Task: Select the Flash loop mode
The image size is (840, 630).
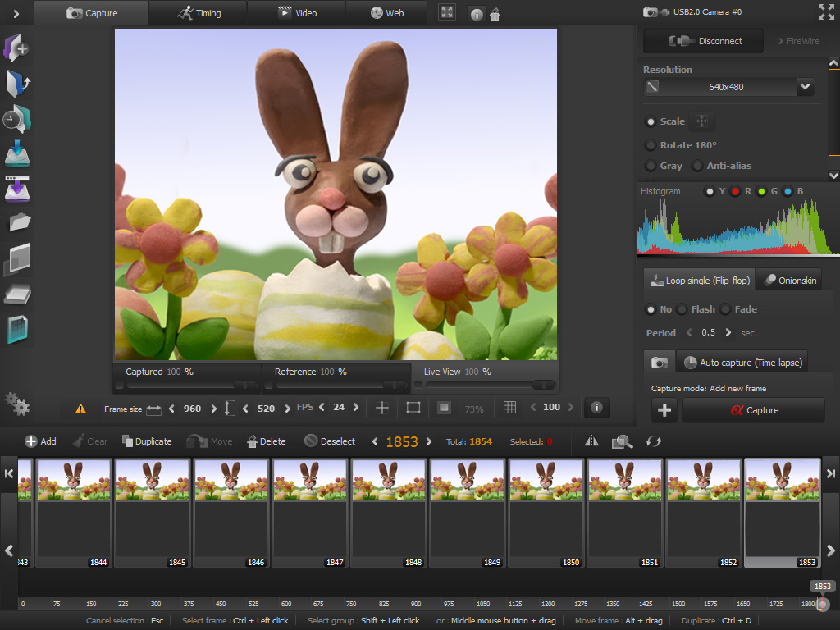Action: [x=682, y=309]
